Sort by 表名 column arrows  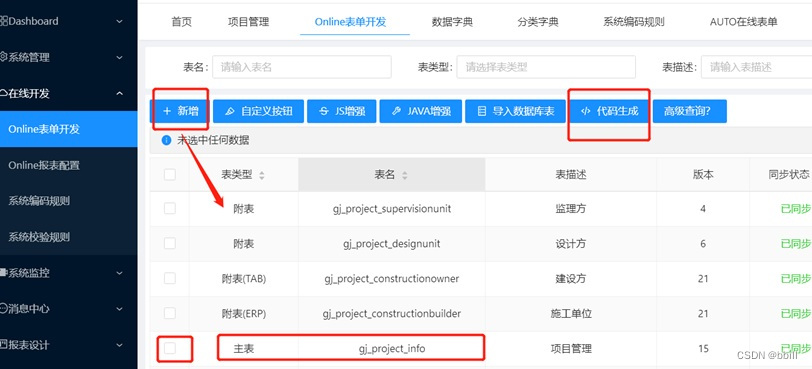[404, 175]
